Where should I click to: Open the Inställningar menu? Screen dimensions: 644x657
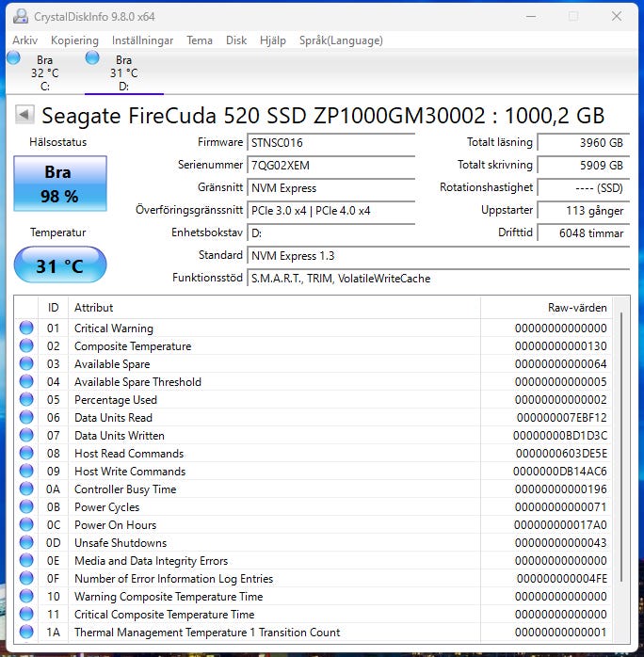click(142, 40)
